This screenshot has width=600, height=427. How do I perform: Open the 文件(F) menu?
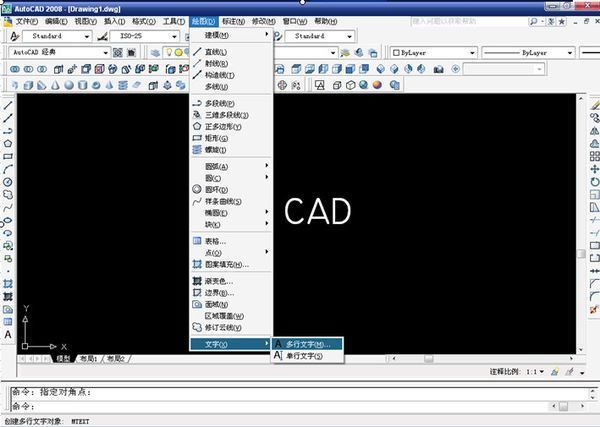(26, 21)
